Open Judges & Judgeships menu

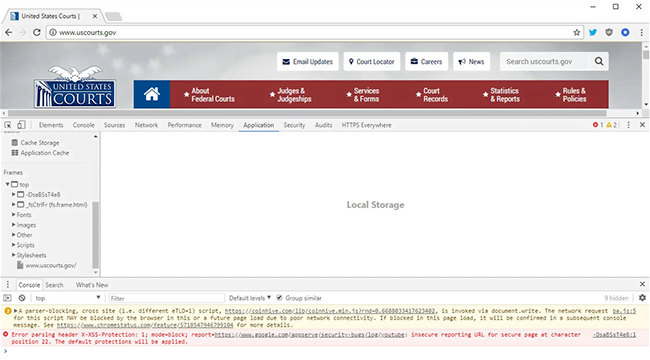(x=291, y=95)
